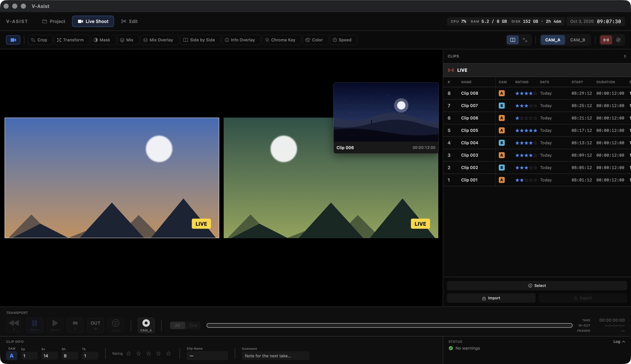
Task: Pause playback with the pause button
Action: click(x=35, y=325)
